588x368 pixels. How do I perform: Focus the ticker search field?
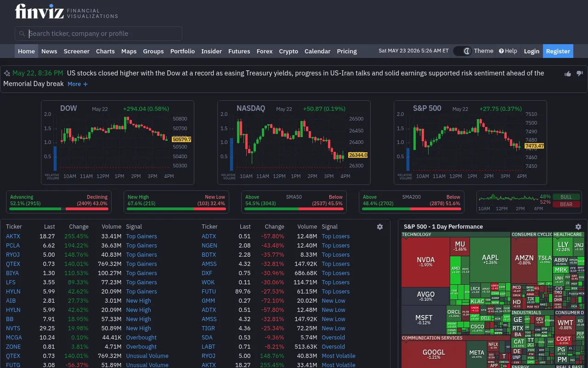[x=98, y=34]
